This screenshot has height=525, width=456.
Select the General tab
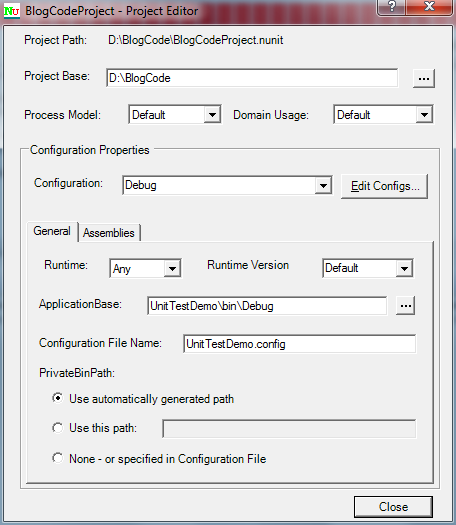tap(52, 231)
